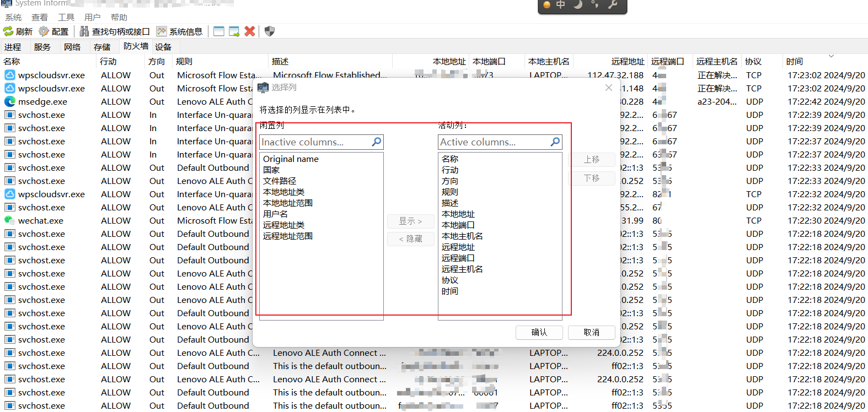Click the window with arrow toolbar icon

[x=234, y=31]
